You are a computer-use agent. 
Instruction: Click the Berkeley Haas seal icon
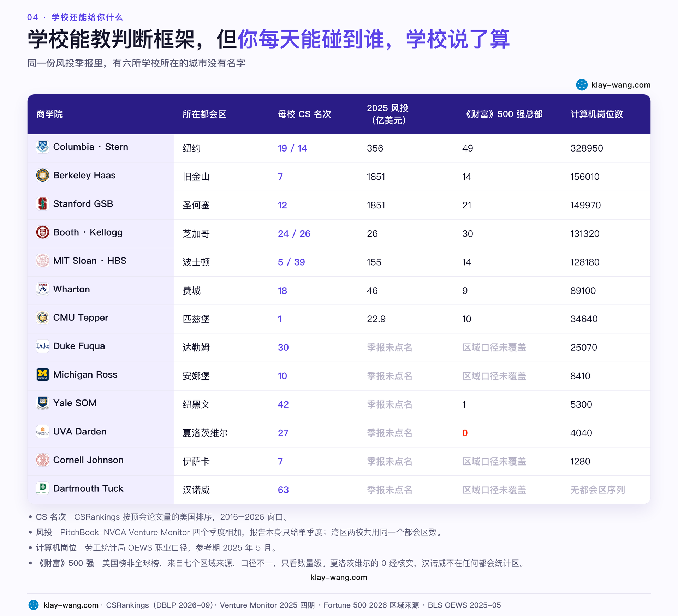pyautogui.click(x=43, y=175)
